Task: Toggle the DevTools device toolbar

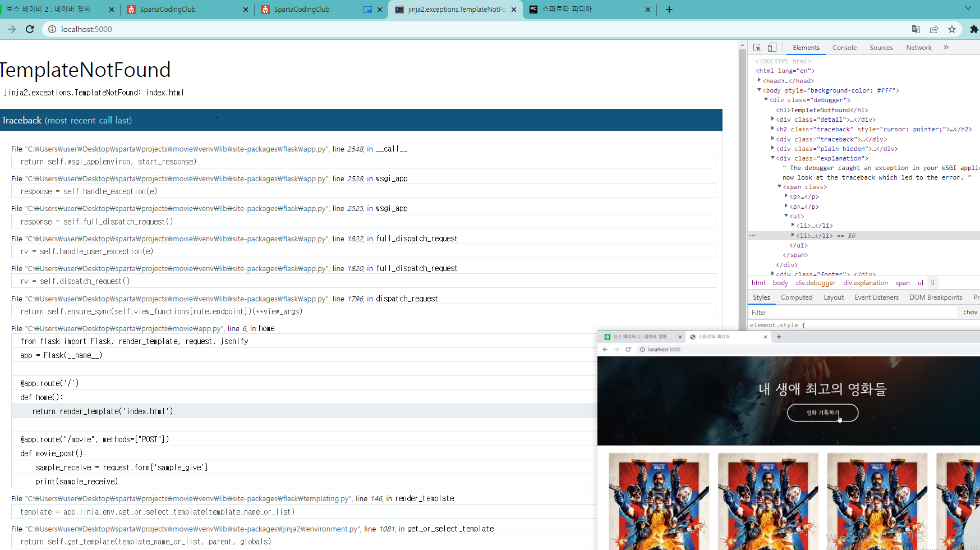Action: point(772,48)
